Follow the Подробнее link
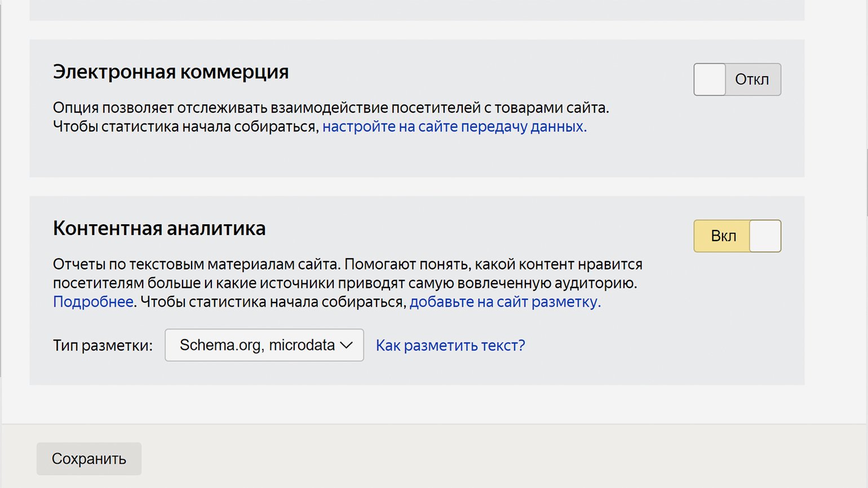The height and width of the screenshot is (488, 868). [93, 302]
